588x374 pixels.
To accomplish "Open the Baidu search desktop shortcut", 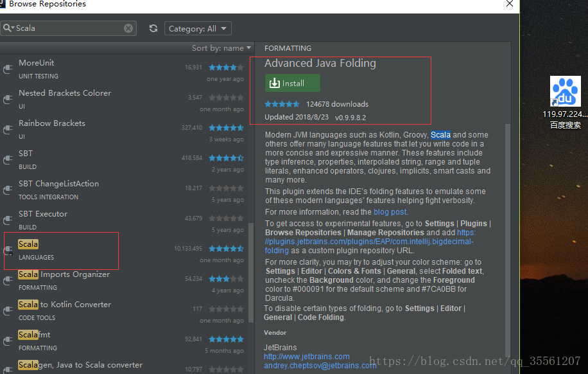I will point(565,102).
